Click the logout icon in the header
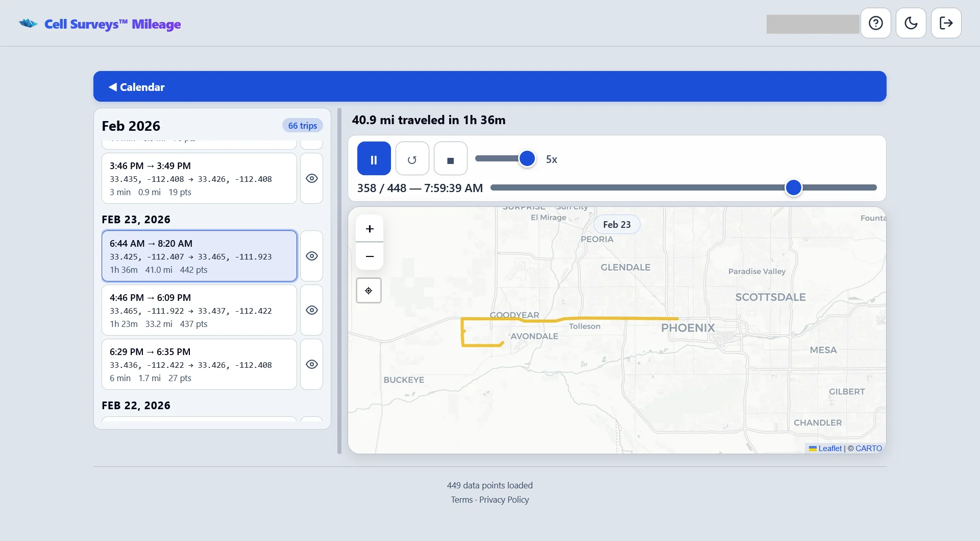This screenshot has width=980, height=541. pos(946,23)
